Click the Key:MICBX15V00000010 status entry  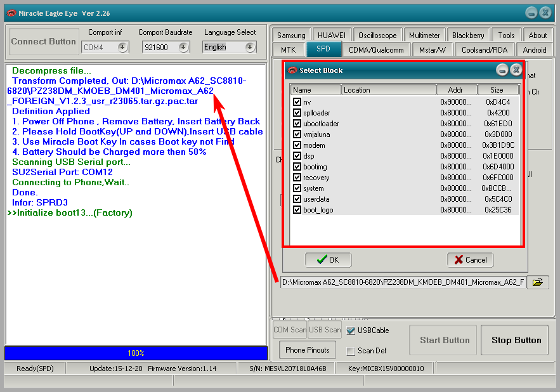coord(386,369)
